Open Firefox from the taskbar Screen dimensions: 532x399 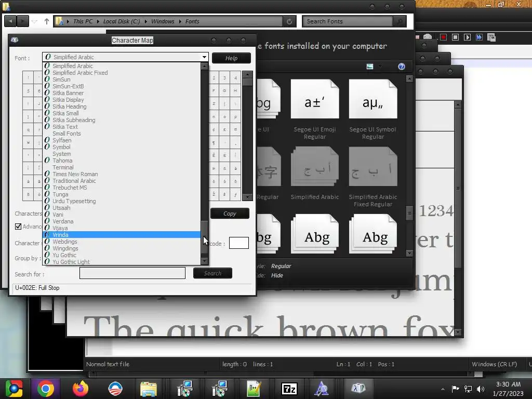(x=81, y=389)
